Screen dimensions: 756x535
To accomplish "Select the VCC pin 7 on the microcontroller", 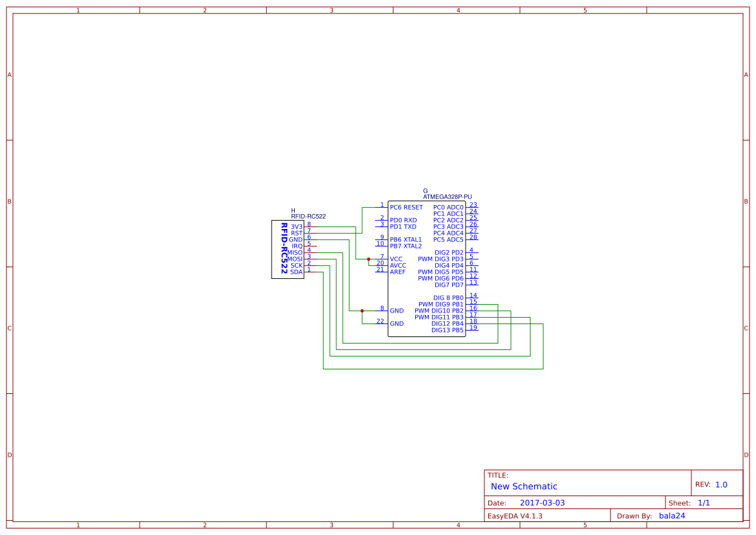I will [x=397, y=259].
